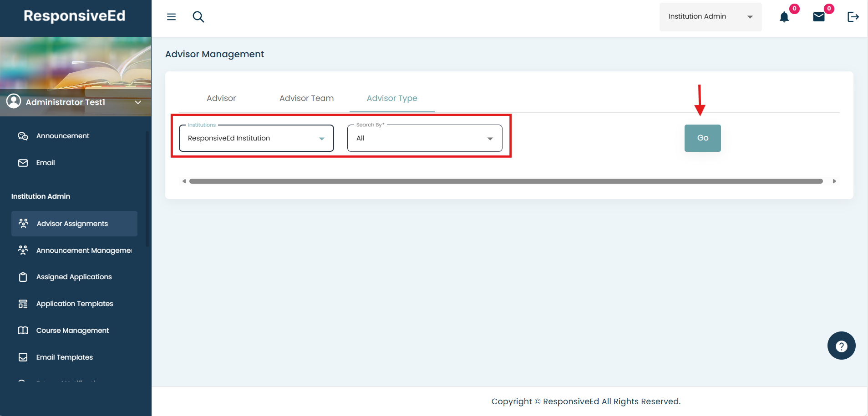Click the horizontal scrollbar track
This screenshot has width=868, height=416.
(505, 181)
